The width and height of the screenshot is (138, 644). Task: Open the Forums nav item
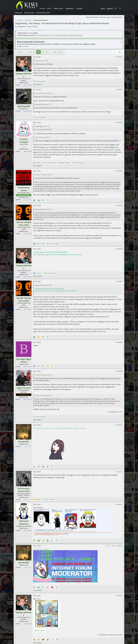(x=42, y=8)
